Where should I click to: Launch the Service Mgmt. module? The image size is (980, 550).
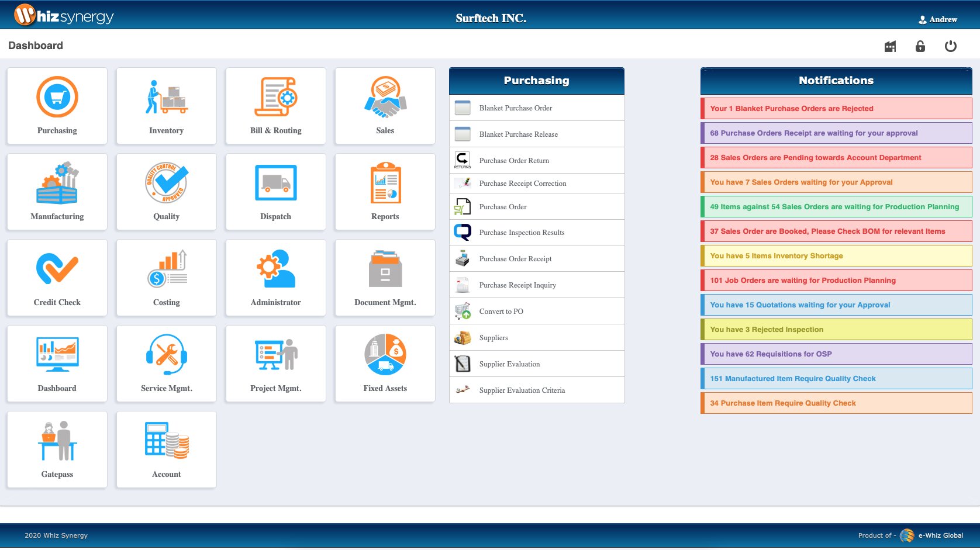pos(167,364)
